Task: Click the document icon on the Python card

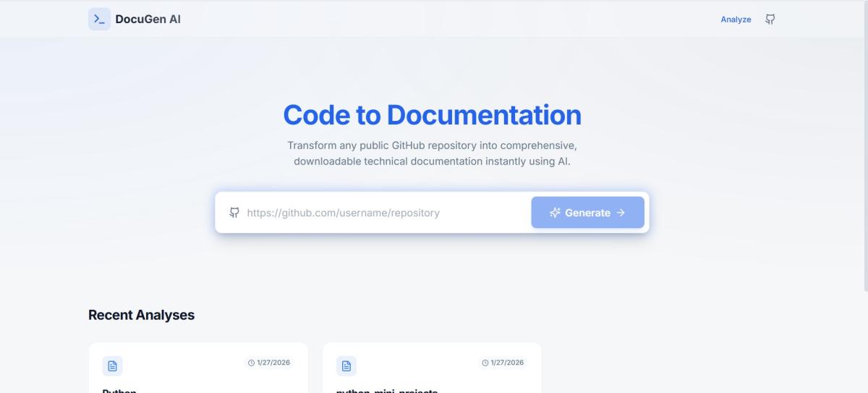Action: pyautogui.click(x=112, y=366)
